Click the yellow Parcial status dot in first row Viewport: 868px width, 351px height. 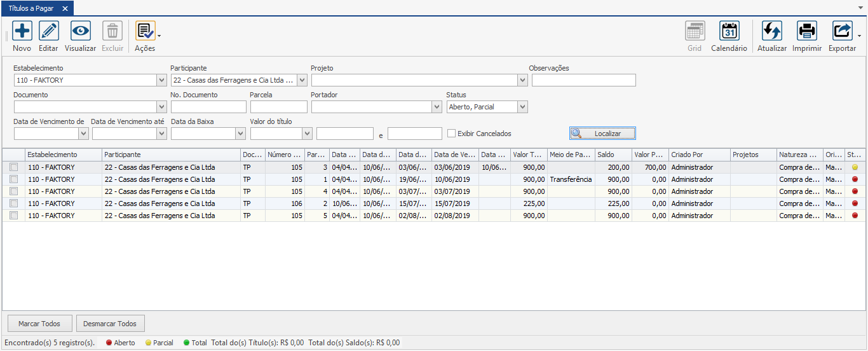pos(855,167)
